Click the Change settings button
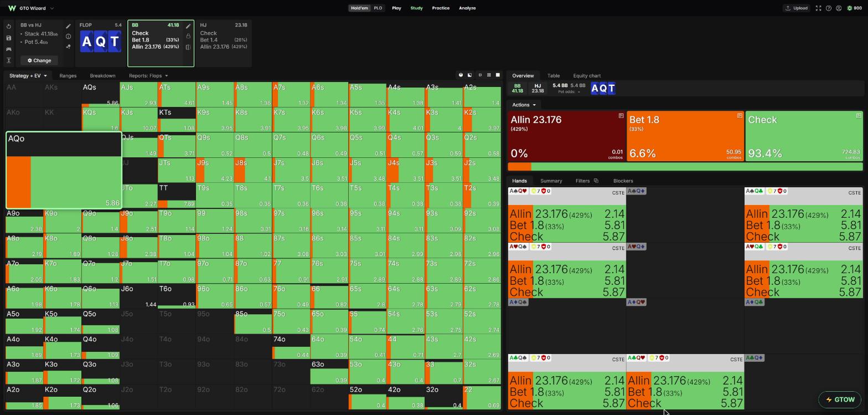The height and width of the screenshot is (415, 868). pyautogui.click(x=39, y=60)
